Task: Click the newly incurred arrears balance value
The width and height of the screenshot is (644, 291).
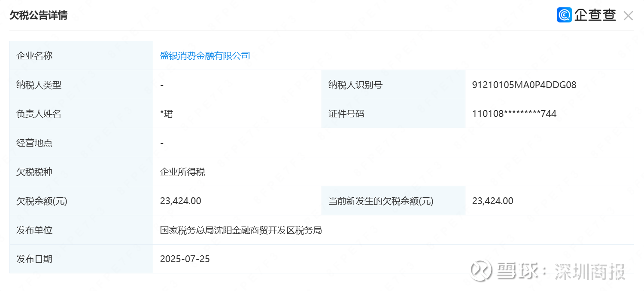Action: 492,201
